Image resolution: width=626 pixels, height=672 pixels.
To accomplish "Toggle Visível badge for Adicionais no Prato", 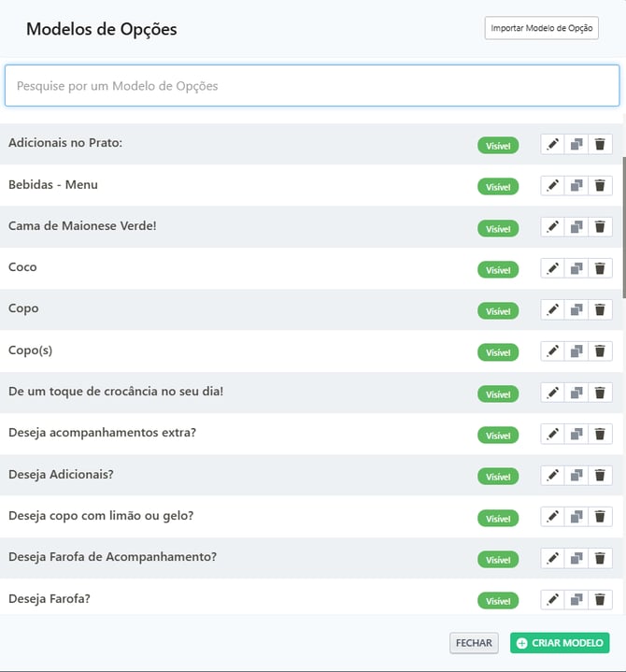I will (498, 146).
